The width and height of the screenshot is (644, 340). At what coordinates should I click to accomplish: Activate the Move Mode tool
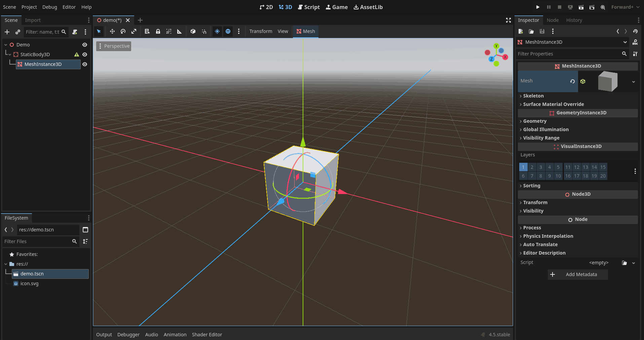(112, 31)
